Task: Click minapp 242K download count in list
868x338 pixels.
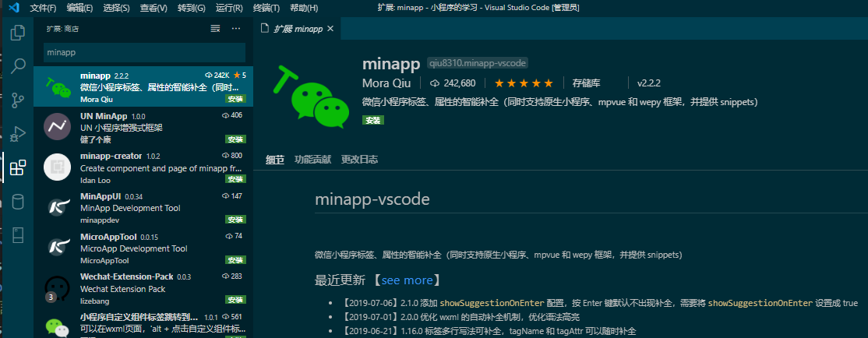Action: (x=217, y=76)
